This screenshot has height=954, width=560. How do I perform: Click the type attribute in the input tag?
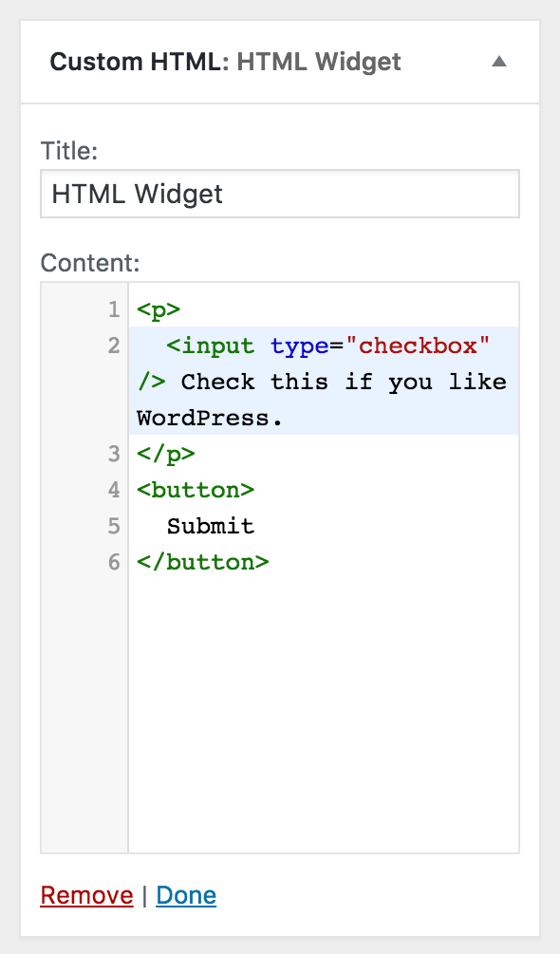coord(299,346)
